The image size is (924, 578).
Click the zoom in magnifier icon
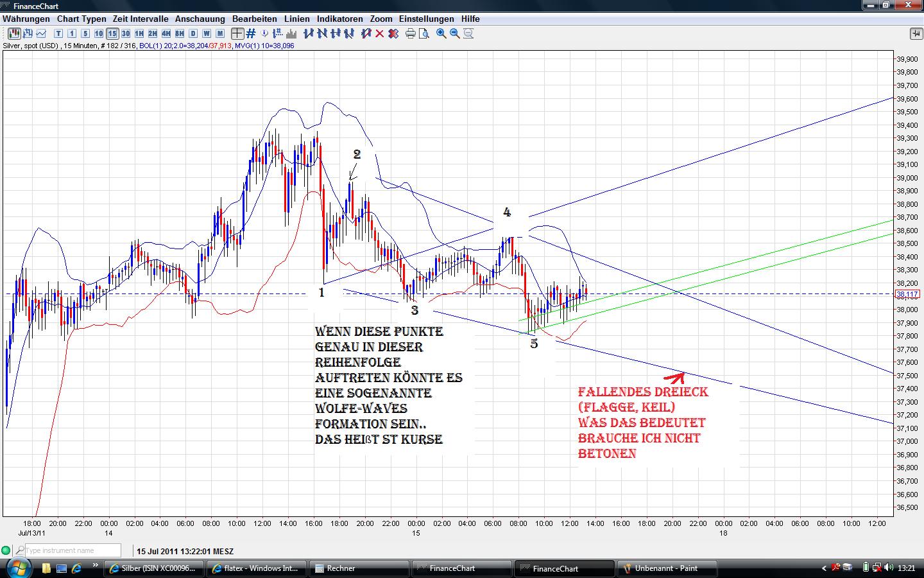(441, 33)
